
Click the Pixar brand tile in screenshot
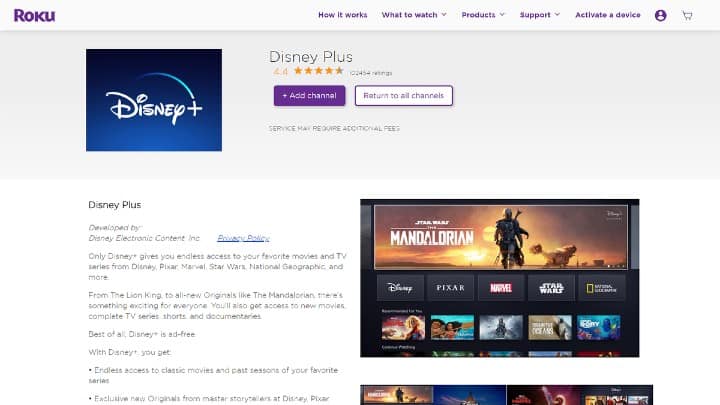point(450,288)
